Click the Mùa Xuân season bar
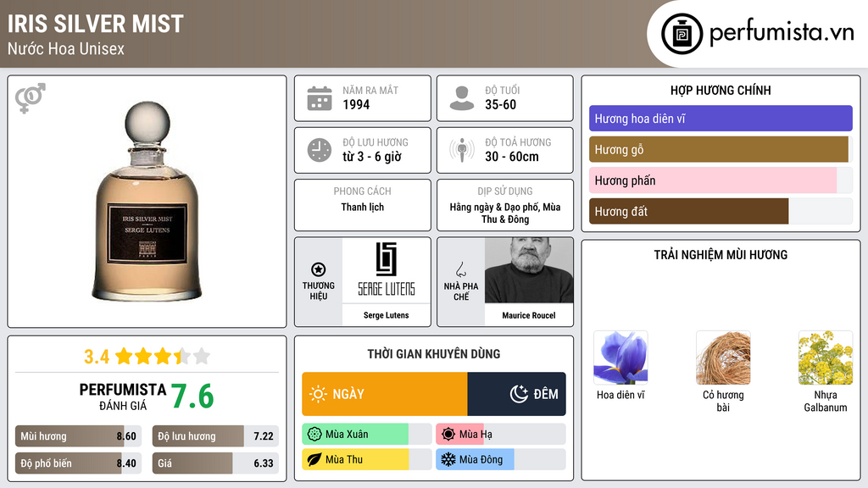 point(366,435)
